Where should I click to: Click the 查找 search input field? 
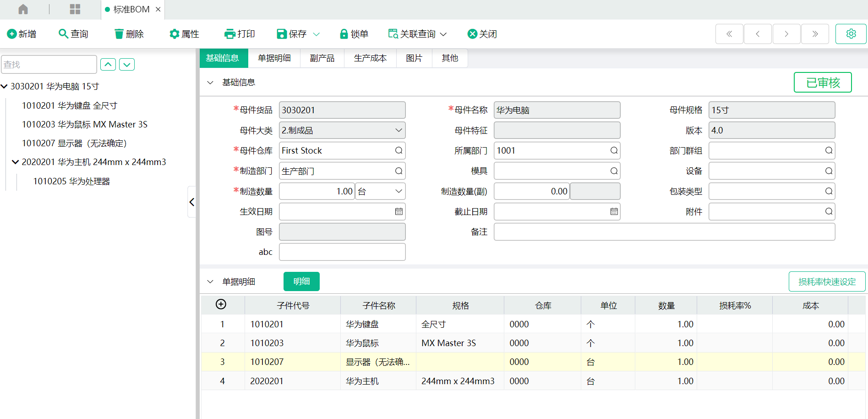coord(49,65)
